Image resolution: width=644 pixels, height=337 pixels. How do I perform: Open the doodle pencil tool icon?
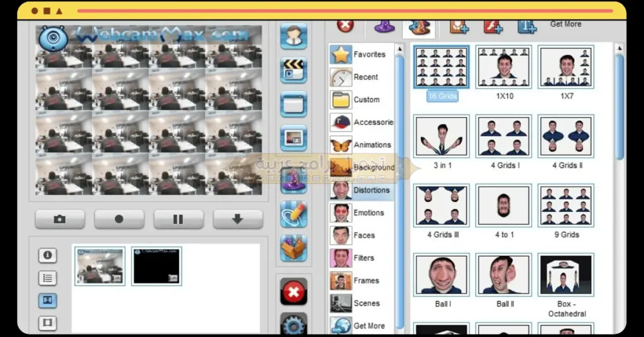pos(294,214)
